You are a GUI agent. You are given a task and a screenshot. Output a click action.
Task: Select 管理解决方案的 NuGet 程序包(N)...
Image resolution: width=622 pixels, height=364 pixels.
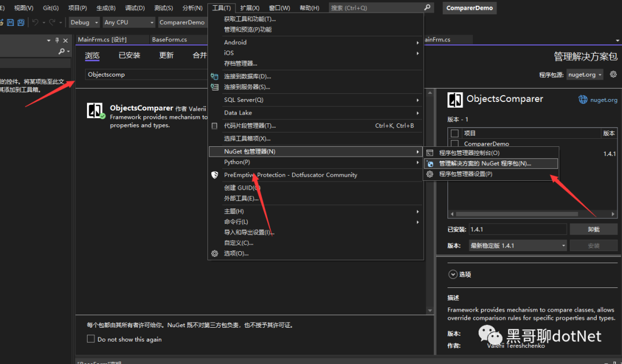pyautogui.click(x=491, y=164)
